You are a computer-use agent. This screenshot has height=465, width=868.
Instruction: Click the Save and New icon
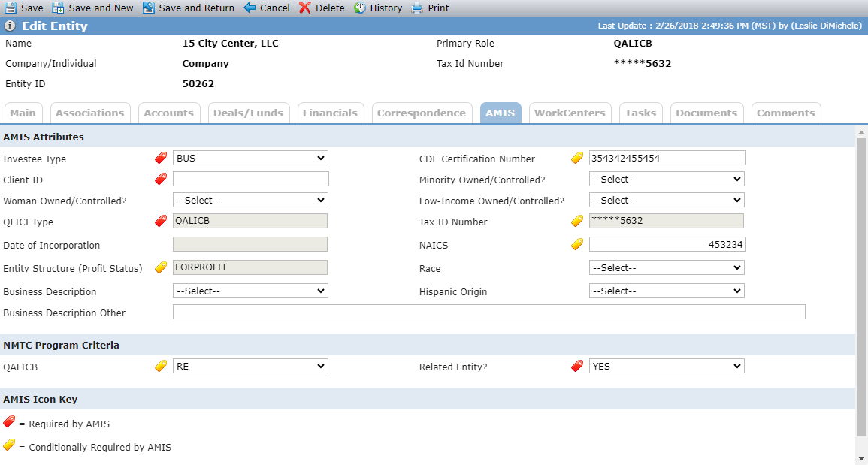(x=58, y=8)
